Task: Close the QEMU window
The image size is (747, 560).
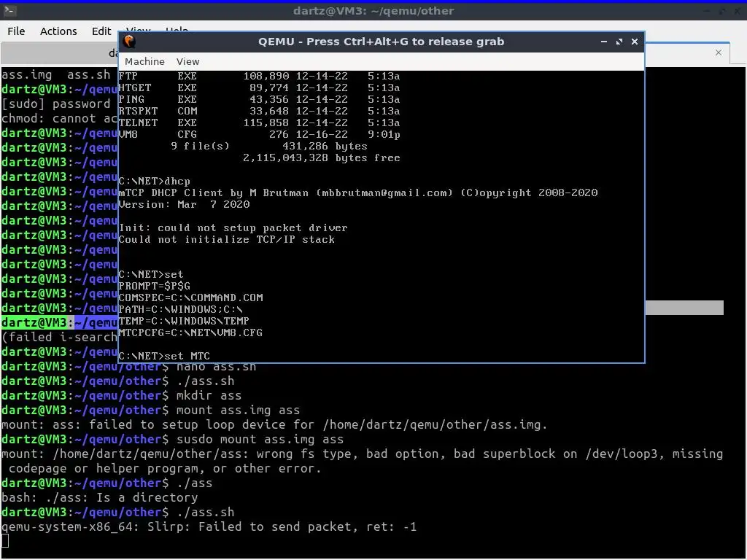Action: click(635, 42)
